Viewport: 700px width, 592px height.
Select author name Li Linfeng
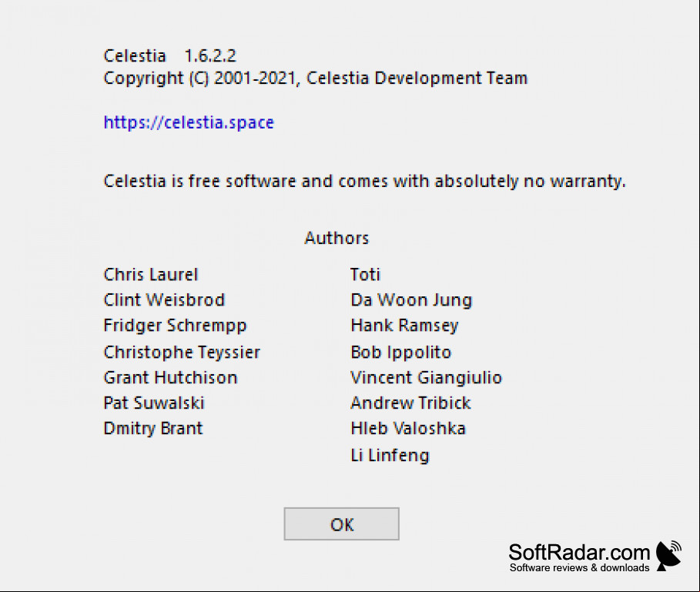[390, 456]
